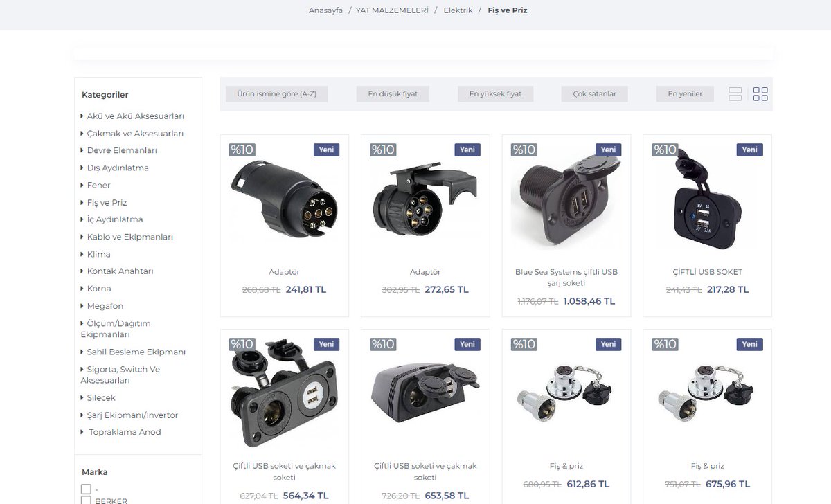Open Elektrik breadcrumb link
The height and width of the screenshot is (504, 831).
click(x=458, y=10)
